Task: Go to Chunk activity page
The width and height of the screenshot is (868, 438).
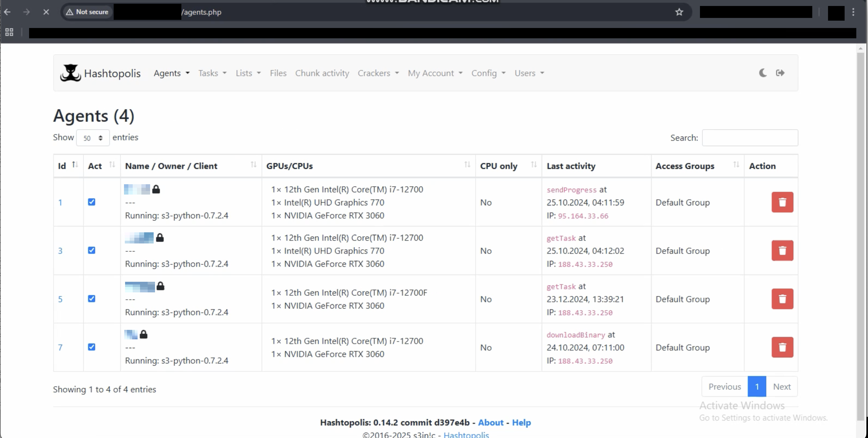Action: (322, 73)
